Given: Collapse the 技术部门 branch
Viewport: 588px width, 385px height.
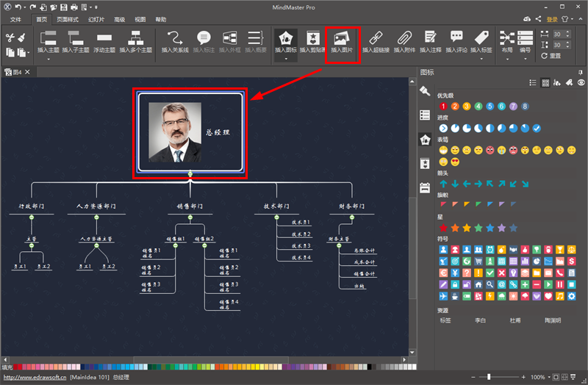Looking at the screenshot, I should click(276, 217).
